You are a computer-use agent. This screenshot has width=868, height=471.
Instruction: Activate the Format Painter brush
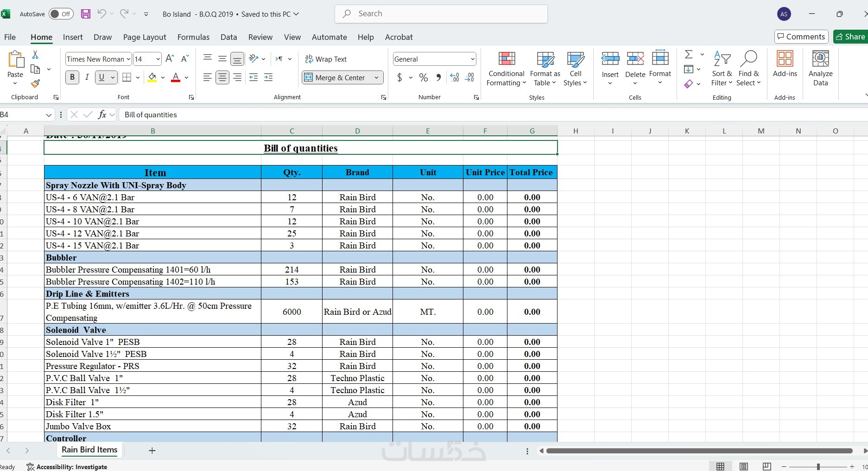pos(35,83)
